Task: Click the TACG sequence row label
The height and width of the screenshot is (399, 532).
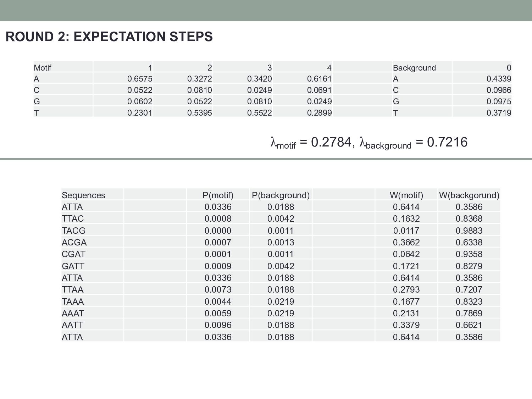Action: coord(73,231)
